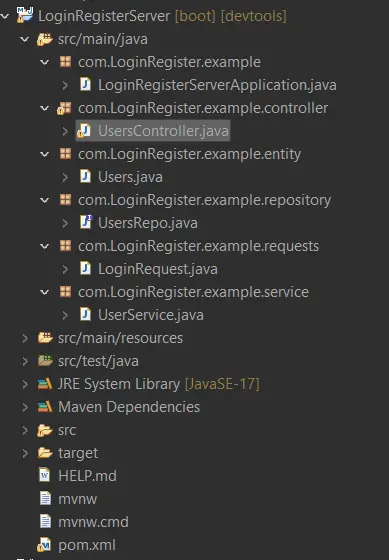Click the LoginRegisterServer project icon

(x=25, y=15)
